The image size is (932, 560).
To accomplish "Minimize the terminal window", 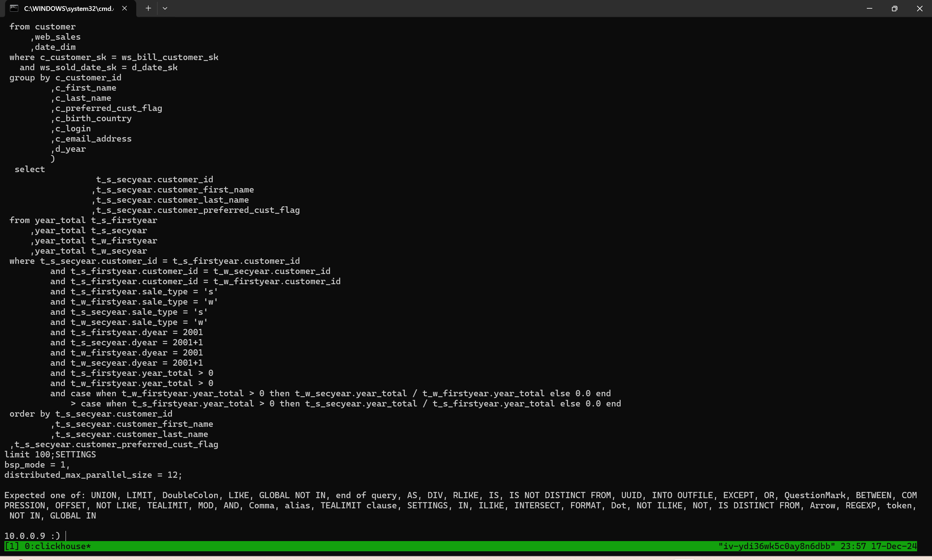I will (x=869, y=8).
